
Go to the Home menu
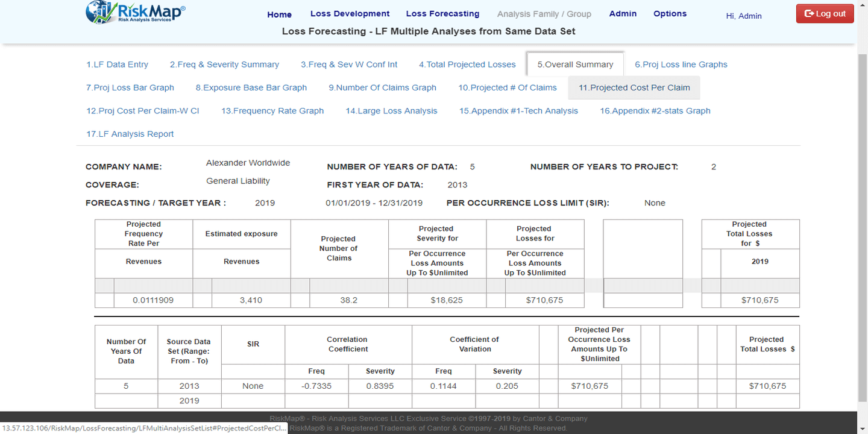[x=279, y=14]
